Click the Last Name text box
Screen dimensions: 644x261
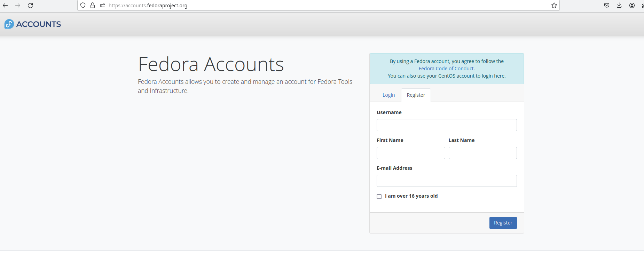tap(482, 153)
